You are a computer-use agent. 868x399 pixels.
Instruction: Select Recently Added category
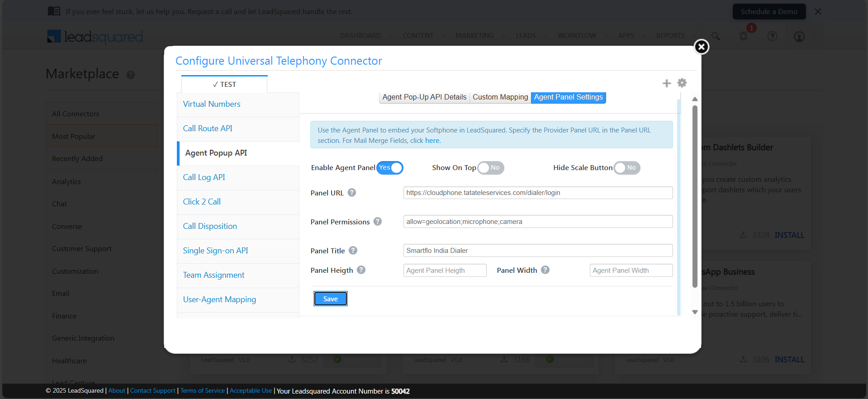[x=102, y=159]
